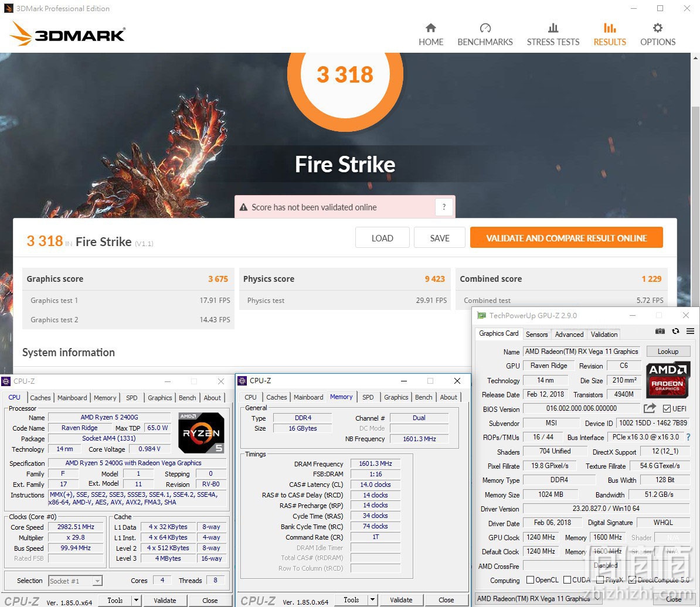Click the question mark beside the validation warning
Image resolution: width=700 pixels, height=607 pixels.
tap(444, 207)
